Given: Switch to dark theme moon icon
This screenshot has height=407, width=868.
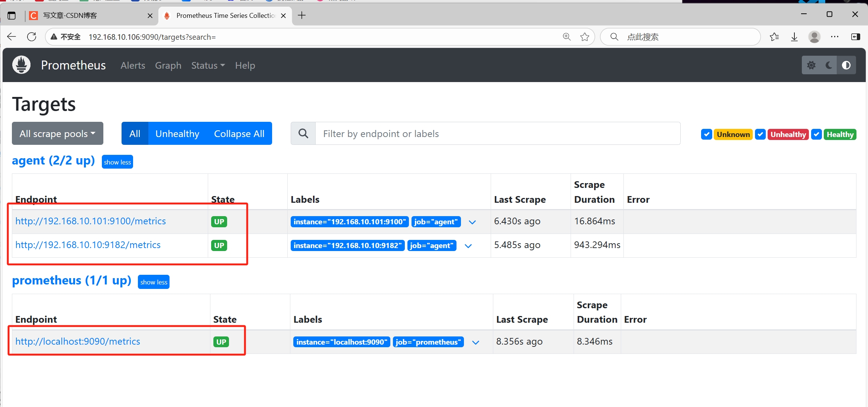Looking at the screenshot, I should (829, 65).
